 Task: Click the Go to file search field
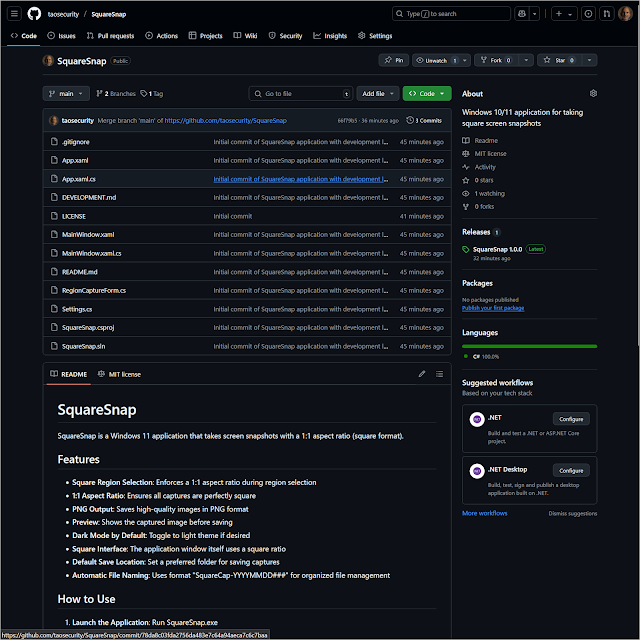(300, 93)
